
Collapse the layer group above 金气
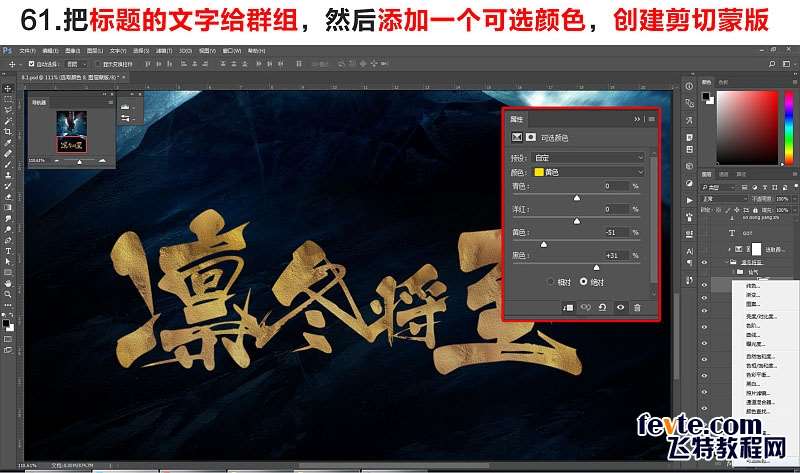click(728, 262)
